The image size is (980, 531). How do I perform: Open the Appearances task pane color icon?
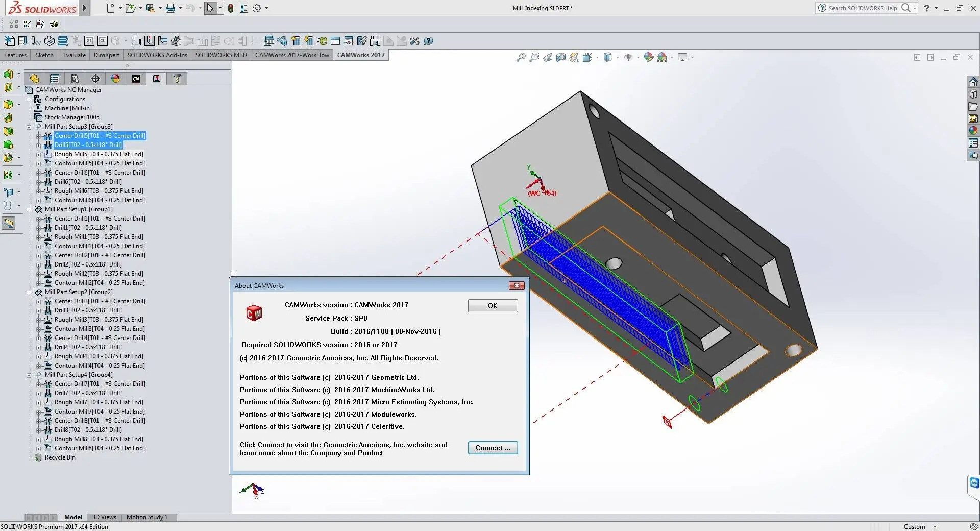pyautogui.click(x=973, y=131)
